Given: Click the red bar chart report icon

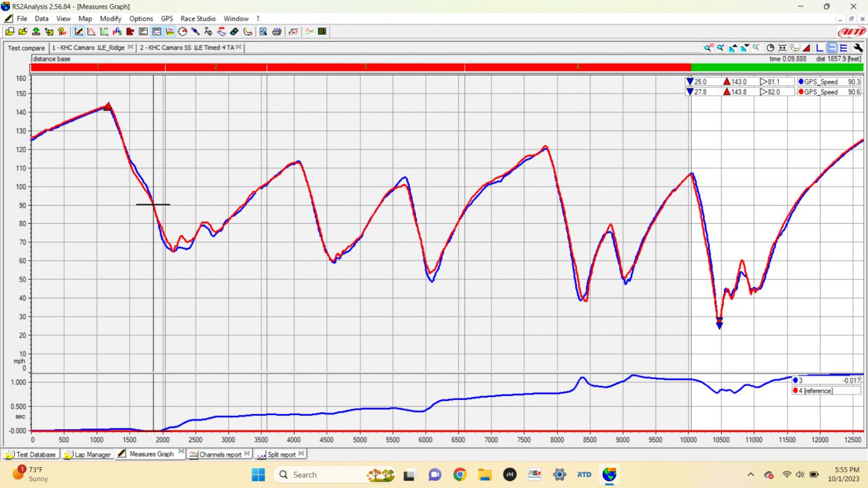Looking at the screenshot, I should click(130, 31).
